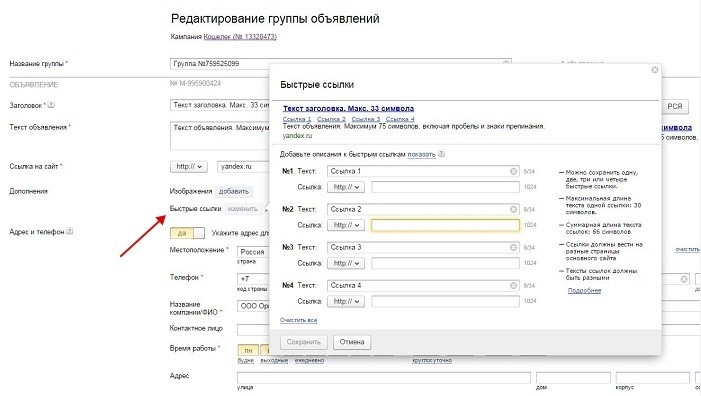Focus highlighted URL input for quick link №2

pyautogui.click(x=445, y=225)
